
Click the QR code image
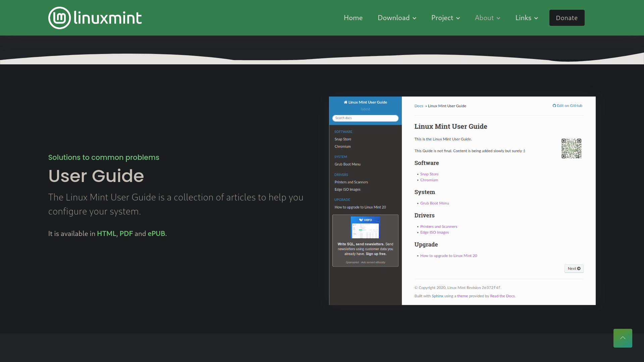[571, 148]
